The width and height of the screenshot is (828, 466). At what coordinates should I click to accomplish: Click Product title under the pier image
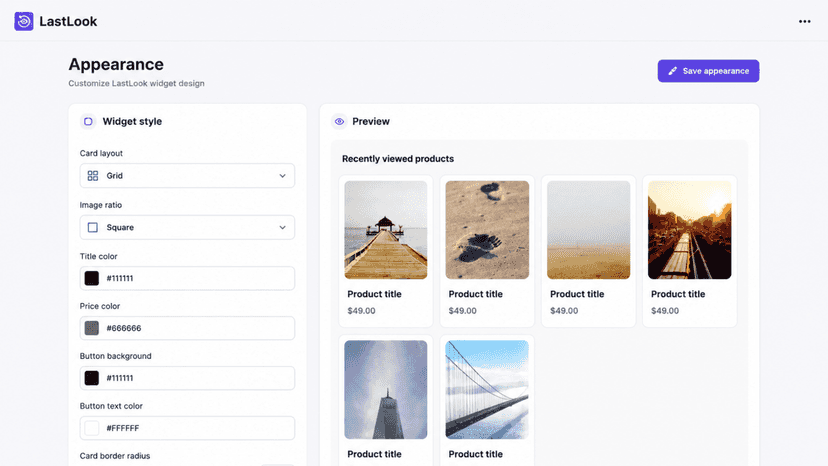coord(374,294)
